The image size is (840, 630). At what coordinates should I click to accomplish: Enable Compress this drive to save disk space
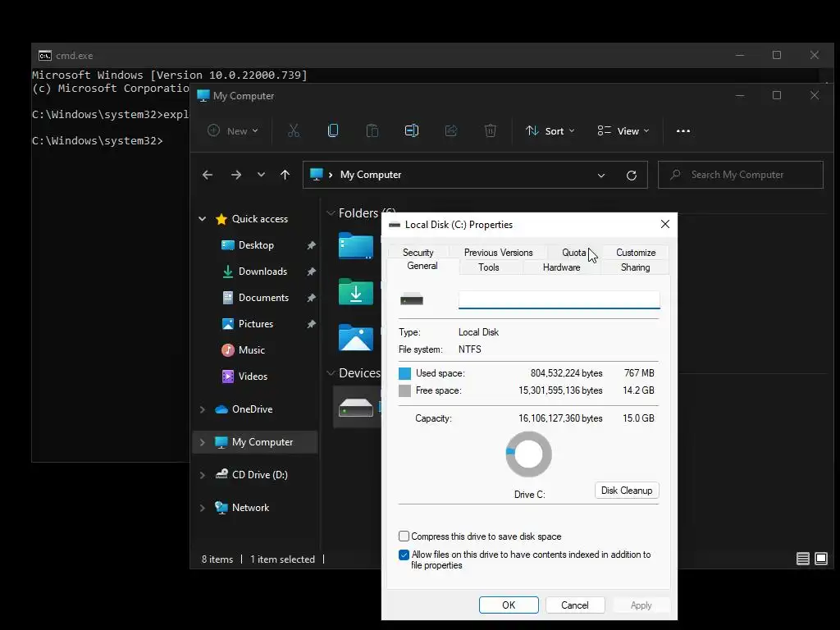(404, 536)
